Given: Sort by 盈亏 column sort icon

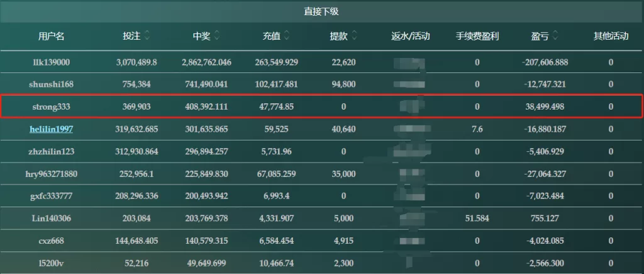Looking at the screenshot, I should click(x=556, y=37).
